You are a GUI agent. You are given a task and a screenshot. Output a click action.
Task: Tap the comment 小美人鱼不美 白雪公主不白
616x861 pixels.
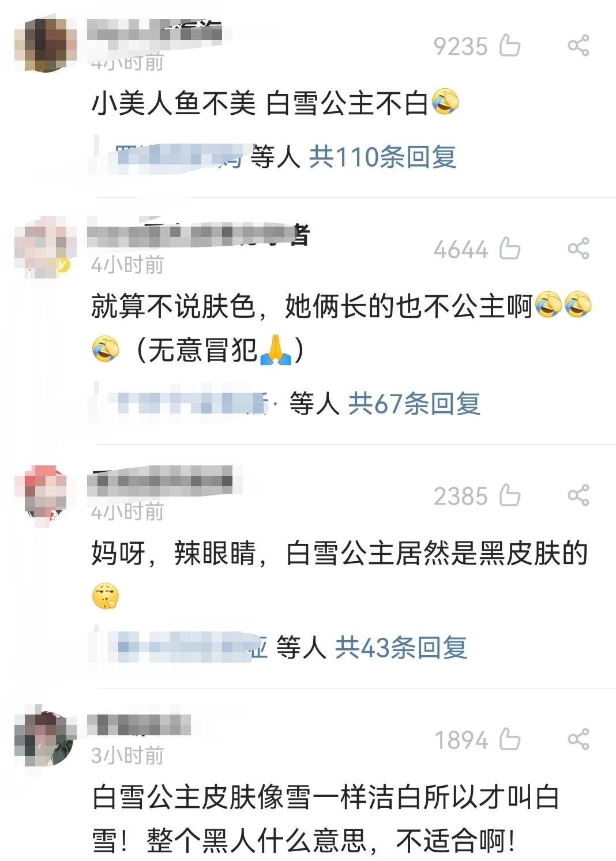[x=275, y=104]
